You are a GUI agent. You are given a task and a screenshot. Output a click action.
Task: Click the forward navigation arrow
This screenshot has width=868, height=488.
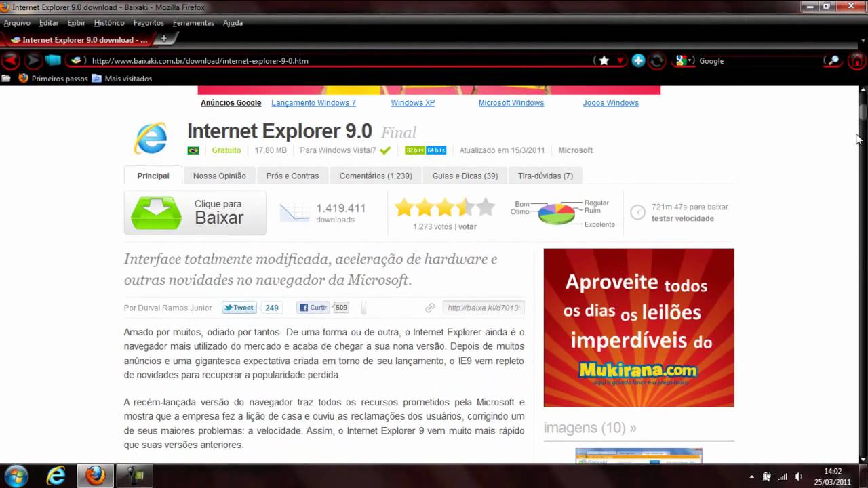click(x=33, y=60)
